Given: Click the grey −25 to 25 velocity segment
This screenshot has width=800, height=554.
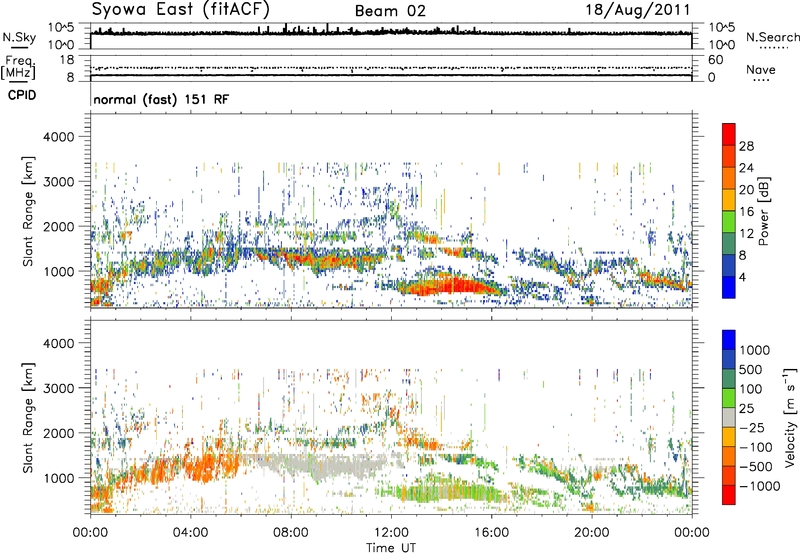Looking at the screenshot, I should click(729, 417).
